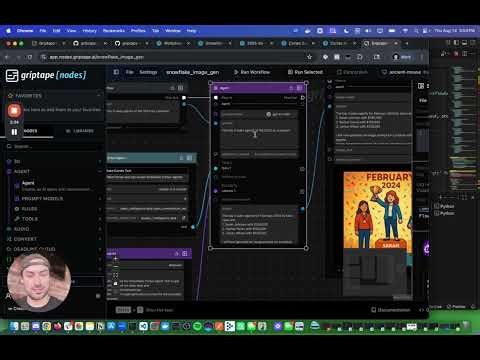The image size is (480, 360).
Task: Open the Apple menu
Action: [x=8, y=31]
